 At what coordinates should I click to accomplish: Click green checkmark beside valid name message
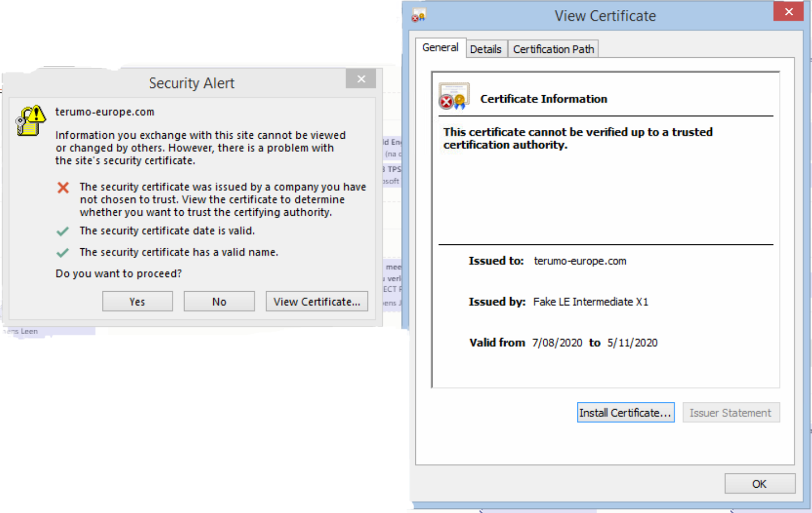tap(63, 253)
